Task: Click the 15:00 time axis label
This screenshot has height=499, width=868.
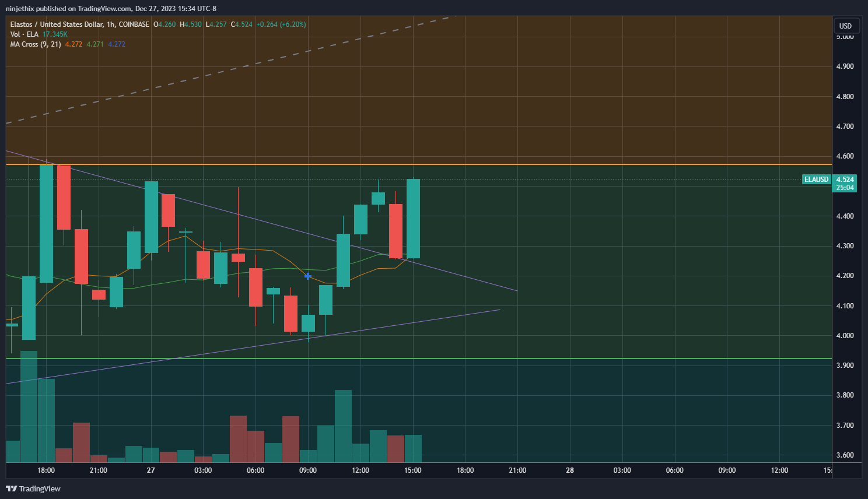Action: click(413, 470)
